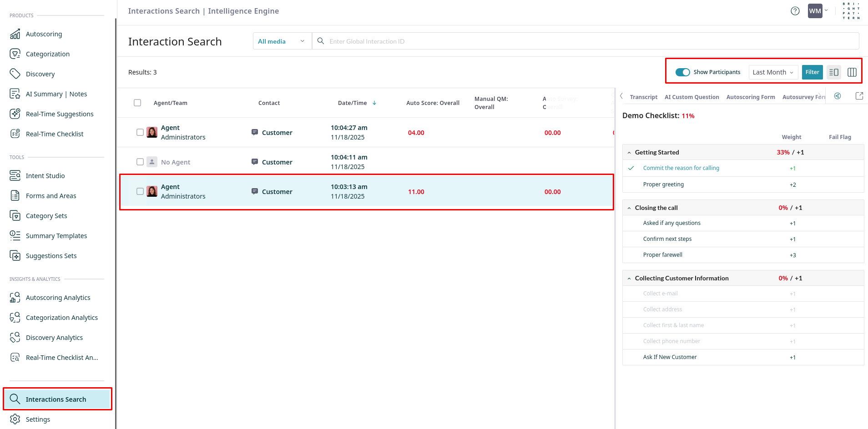This screenshot has height=429, width=868.
Task: Open Discovery from the sidebar
Action: (x=40, y=74)
